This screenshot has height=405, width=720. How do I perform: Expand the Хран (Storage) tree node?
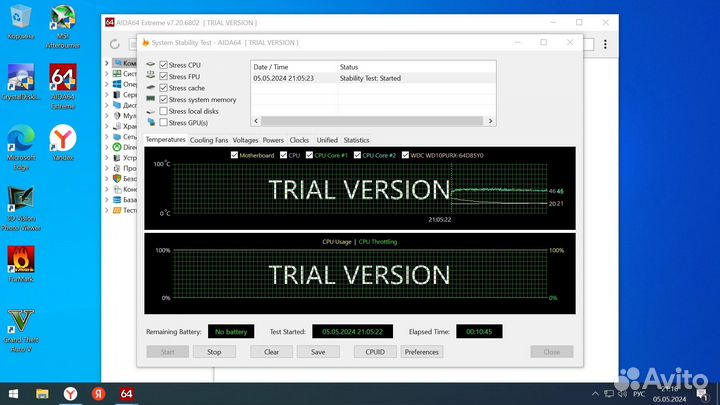[107, 126]
